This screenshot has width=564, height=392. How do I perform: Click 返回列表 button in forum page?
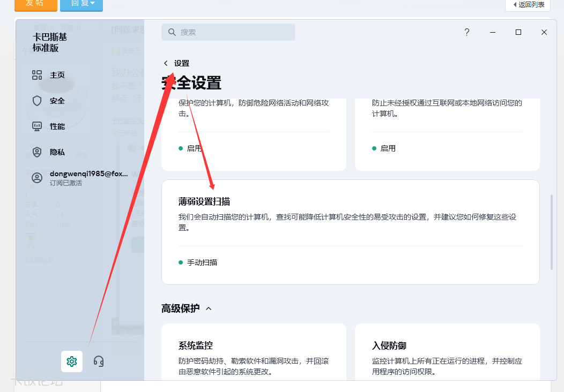[528, 5]
